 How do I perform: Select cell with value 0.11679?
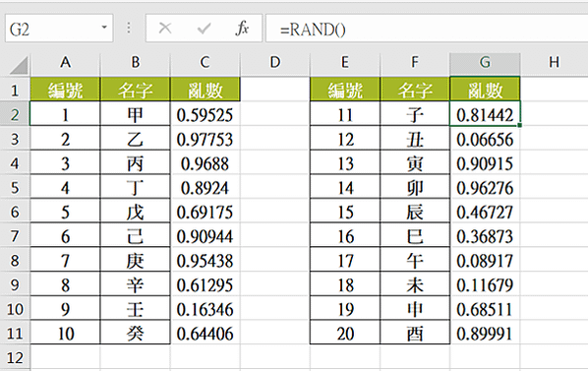(485, 284)
